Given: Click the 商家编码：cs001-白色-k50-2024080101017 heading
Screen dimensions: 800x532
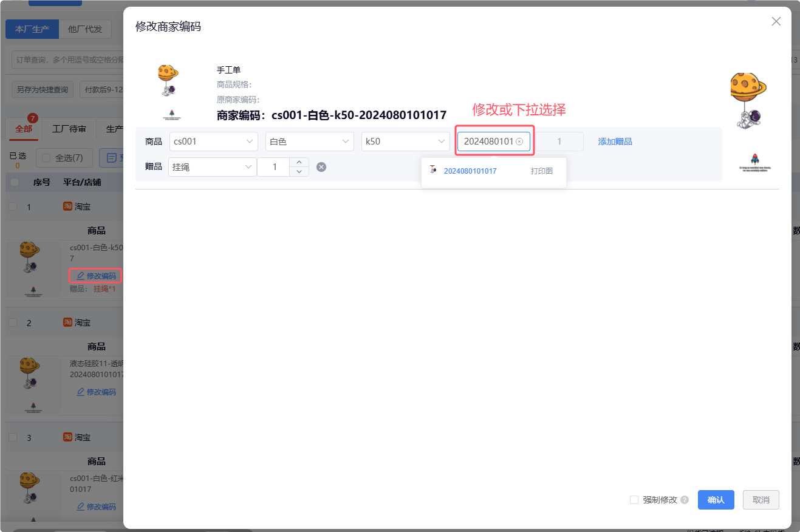Looking at the screenshot, I should 332,115.
